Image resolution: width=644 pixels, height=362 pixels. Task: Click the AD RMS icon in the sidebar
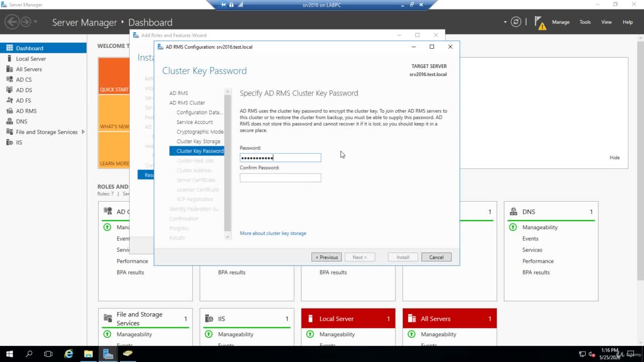tap(9, 111)
